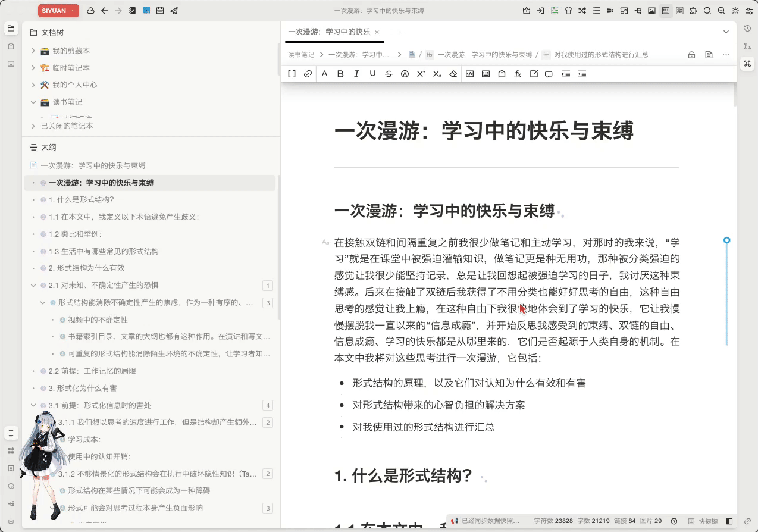Expand the 已关闭的笔记本 section
The image size is (758, 532).
click(34, 126)
